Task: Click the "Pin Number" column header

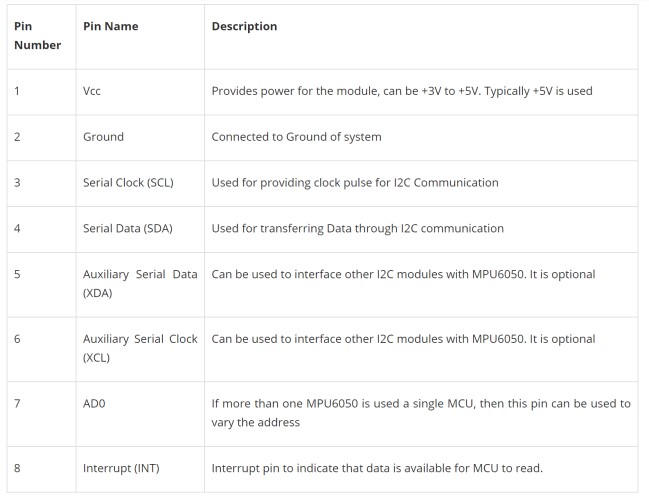Action: [x=37, y=36]
